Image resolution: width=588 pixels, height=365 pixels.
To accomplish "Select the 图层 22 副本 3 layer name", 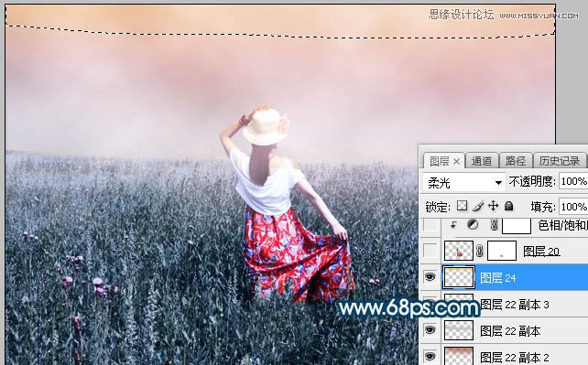I will [515, 305].
